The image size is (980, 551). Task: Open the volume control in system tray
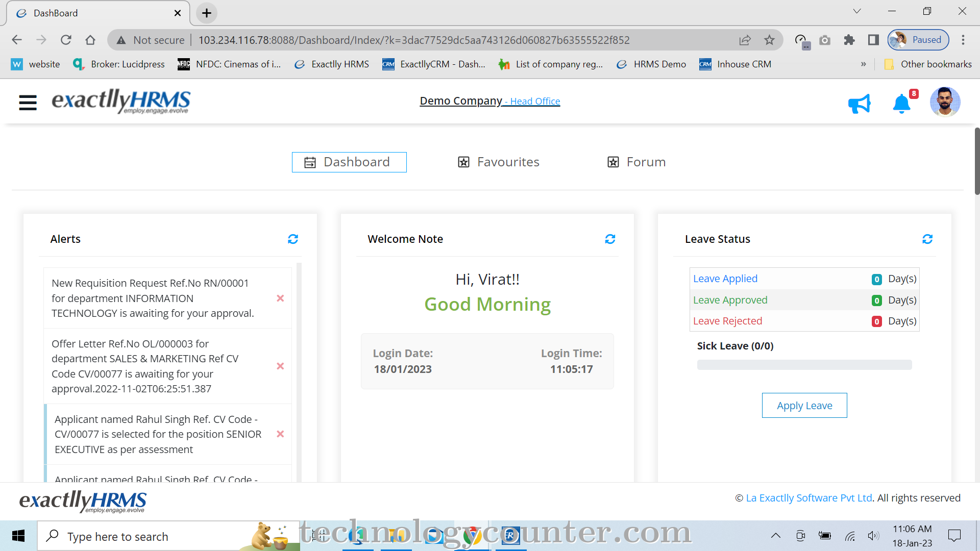tap(873, 536)
